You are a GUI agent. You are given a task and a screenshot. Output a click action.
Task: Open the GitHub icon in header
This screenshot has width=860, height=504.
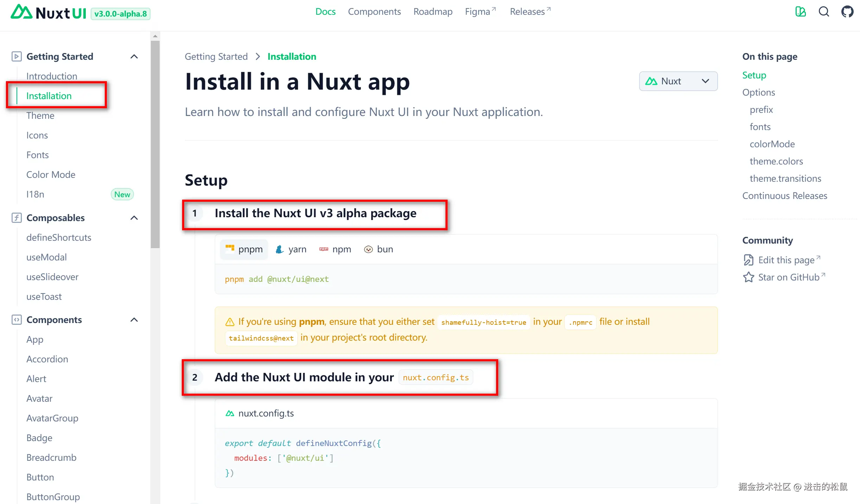tap(847, 12)
